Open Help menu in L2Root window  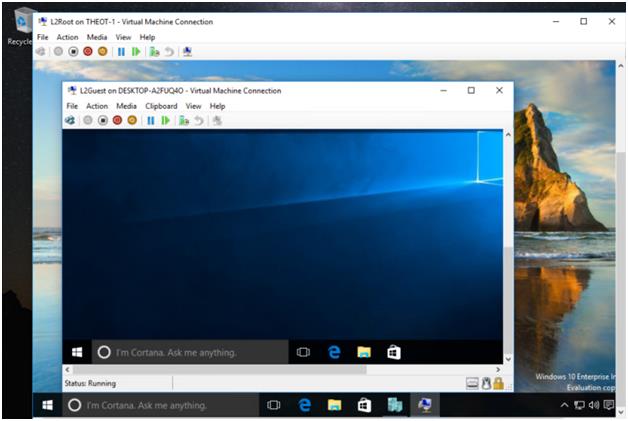[x=147, y=37]
